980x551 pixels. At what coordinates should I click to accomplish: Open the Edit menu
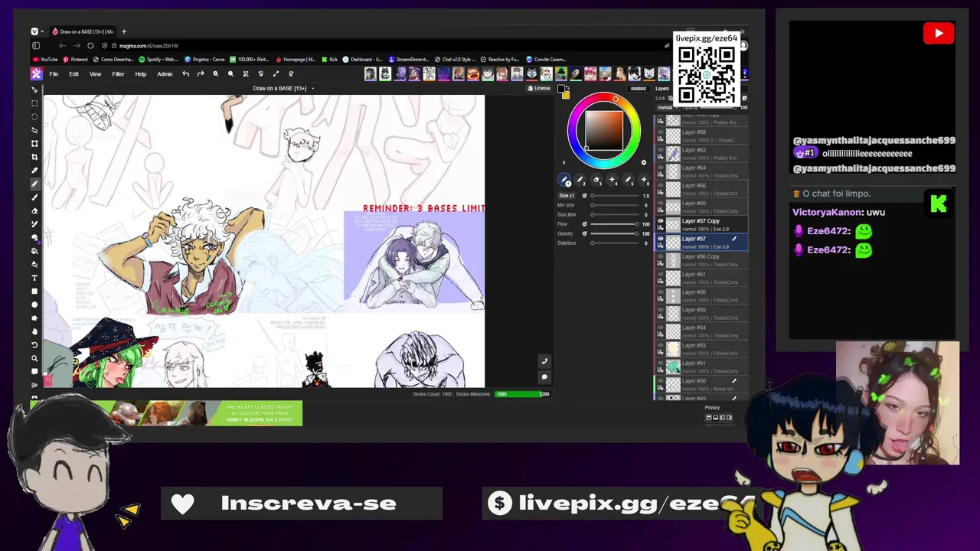[73, 74]
